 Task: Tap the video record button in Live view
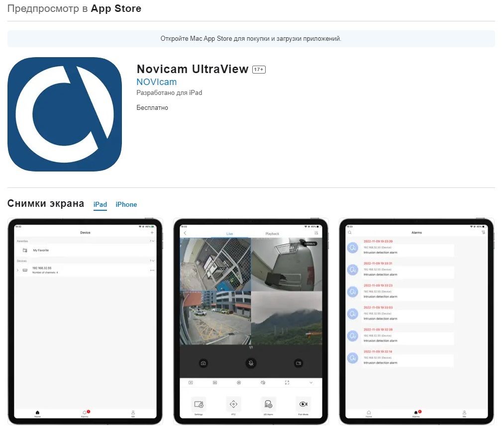[299, 363]
